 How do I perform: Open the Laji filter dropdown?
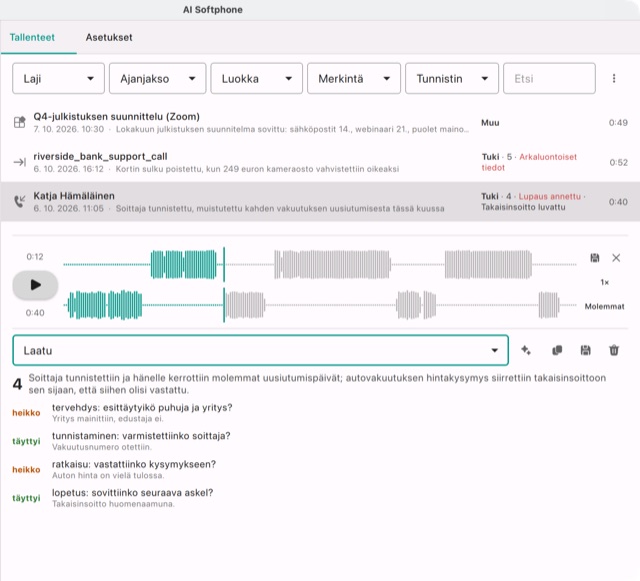58,78
